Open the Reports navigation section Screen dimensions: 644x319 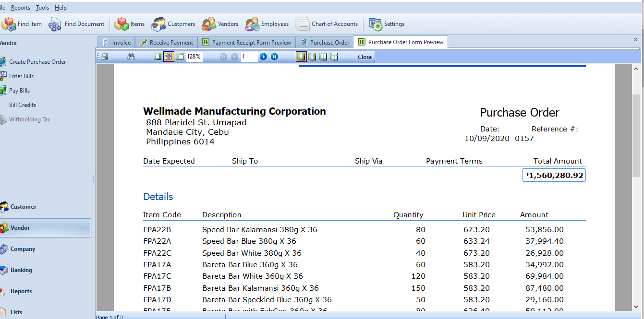tap(46, 291)
